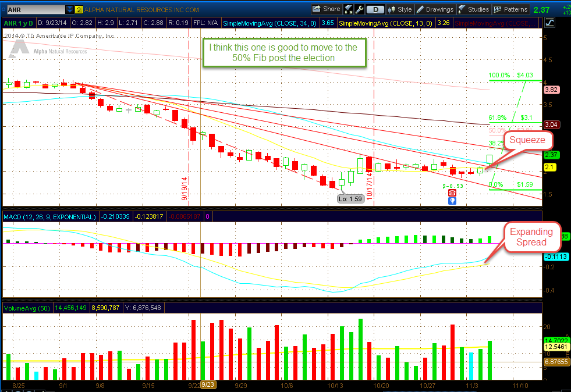Click the 2.37 last price at top right

[x=541, y=10]
